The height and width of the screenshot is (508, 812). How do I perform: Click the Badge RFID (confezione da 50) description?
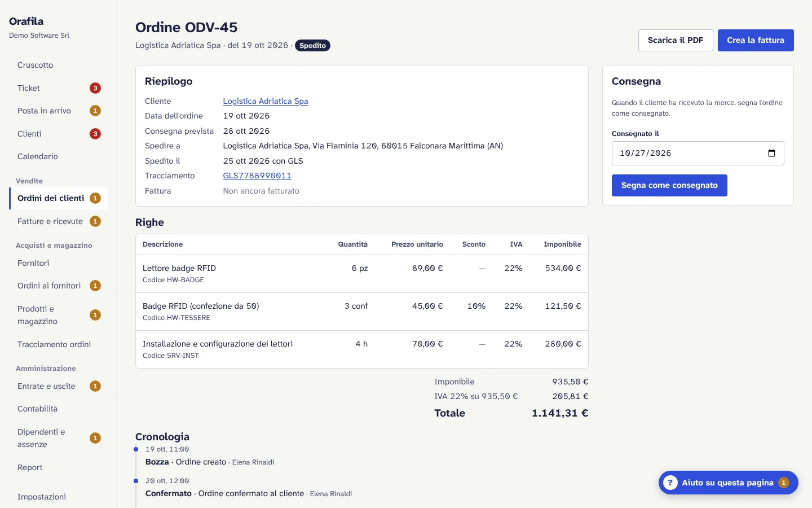point(201,306)
